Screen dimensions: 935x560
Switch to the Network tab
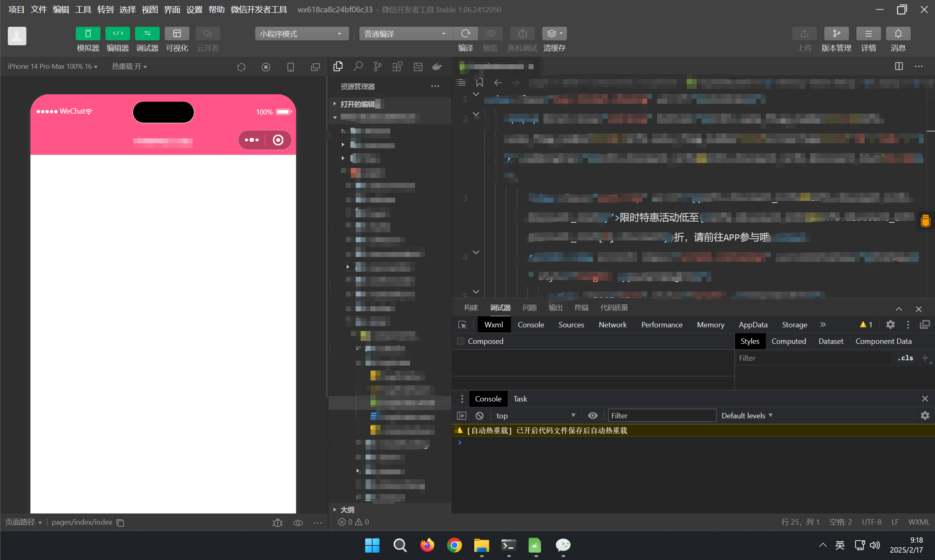click(612, 325)
